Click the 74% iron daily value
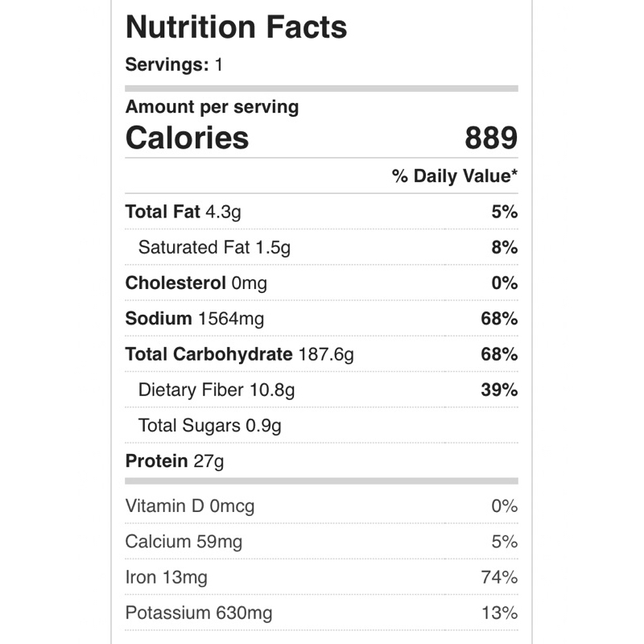This screenshot has height=644, width=644. [499, 577]
